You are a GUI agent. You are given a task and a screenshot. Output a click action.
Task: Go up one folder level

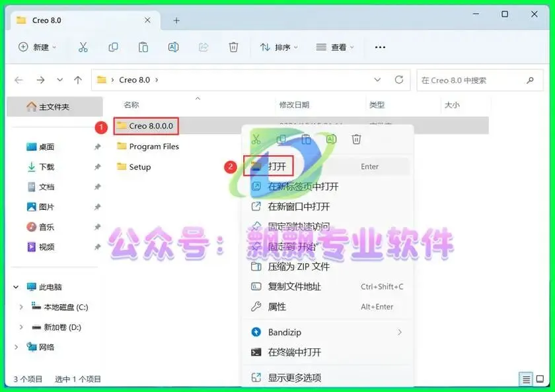click(78, 81)
